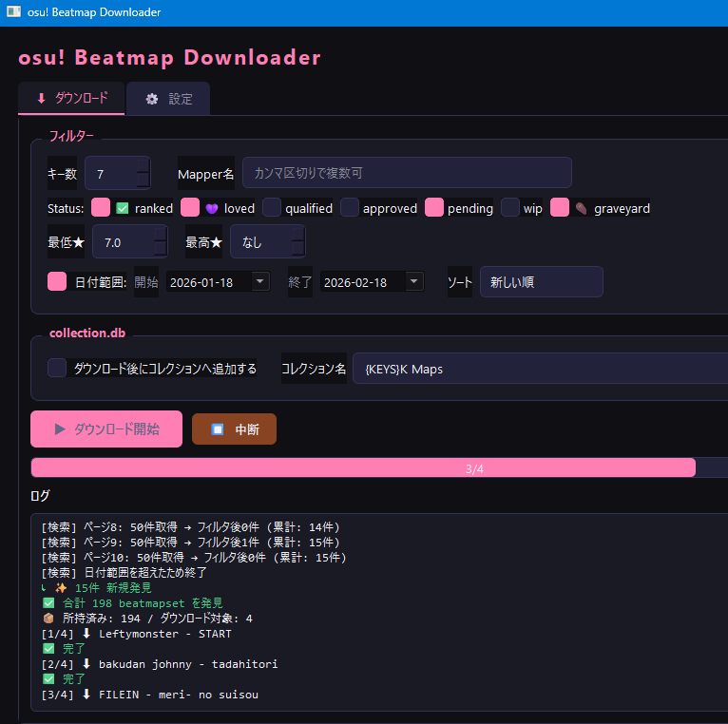
Task: Click the 最高★ spinner arrows
Action: click(x=298, y=241)
